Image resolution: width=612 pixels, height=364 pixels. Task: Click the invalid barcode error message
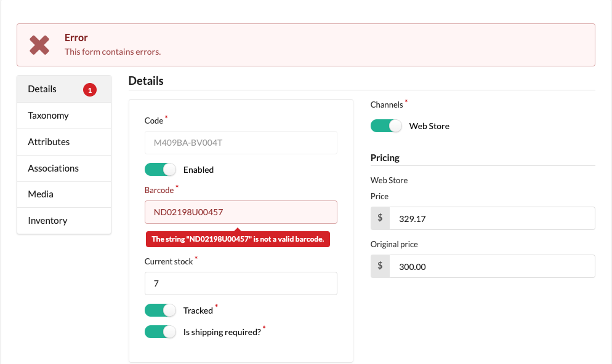pos(238,239)
